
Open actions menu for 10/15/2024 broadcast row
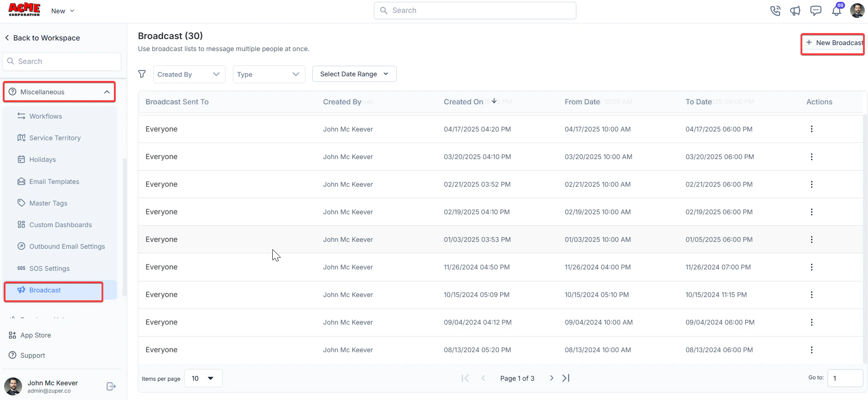pyautogui.click(x=812, y=295)
